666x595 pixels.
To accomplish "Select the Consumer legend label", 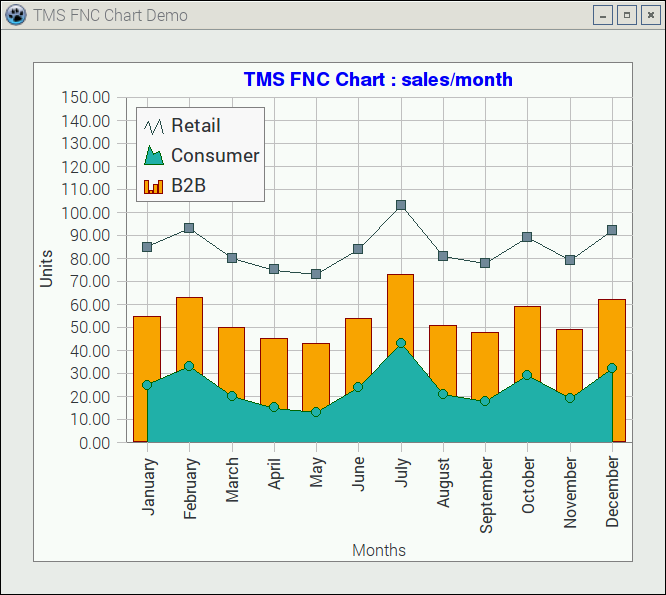I will click(x=215, y=155).
